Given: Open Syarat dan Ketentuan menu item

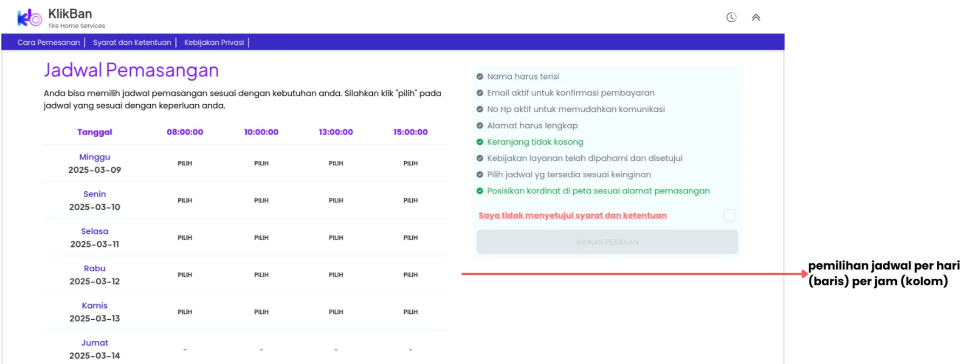Looking at the screenshot, I should (x=132, y=42).
